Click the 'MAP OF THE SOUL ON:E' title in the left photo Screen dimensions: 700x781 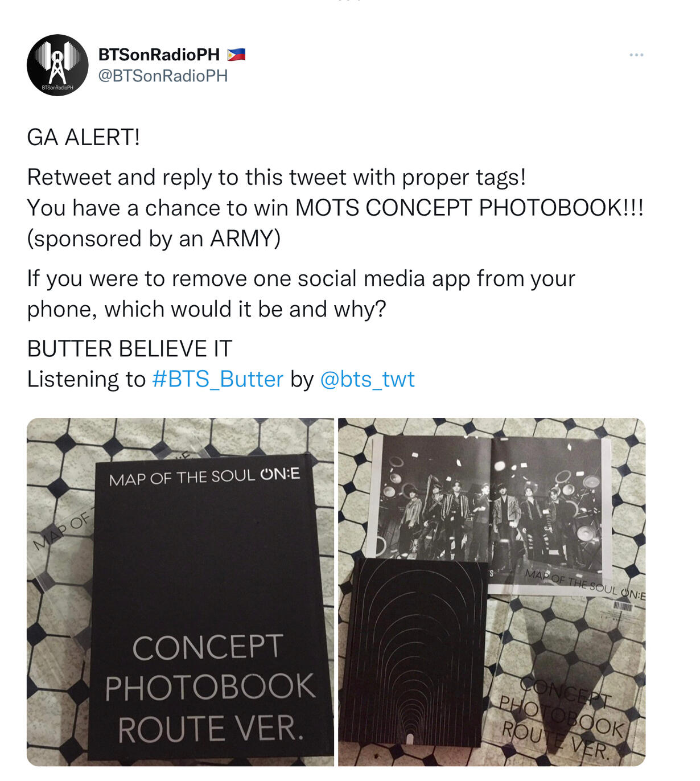204,477
